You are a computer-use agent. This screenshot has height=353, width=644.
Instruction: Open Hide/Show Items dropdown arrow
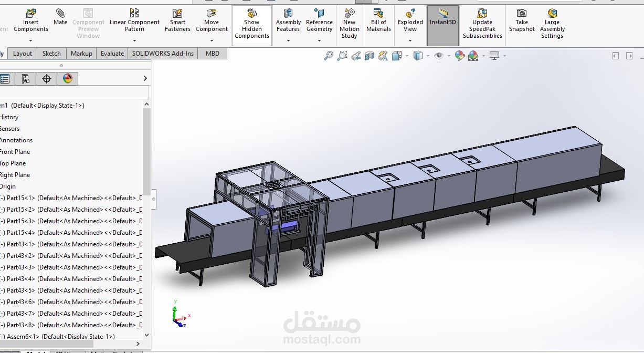click(x=448, y=56)
